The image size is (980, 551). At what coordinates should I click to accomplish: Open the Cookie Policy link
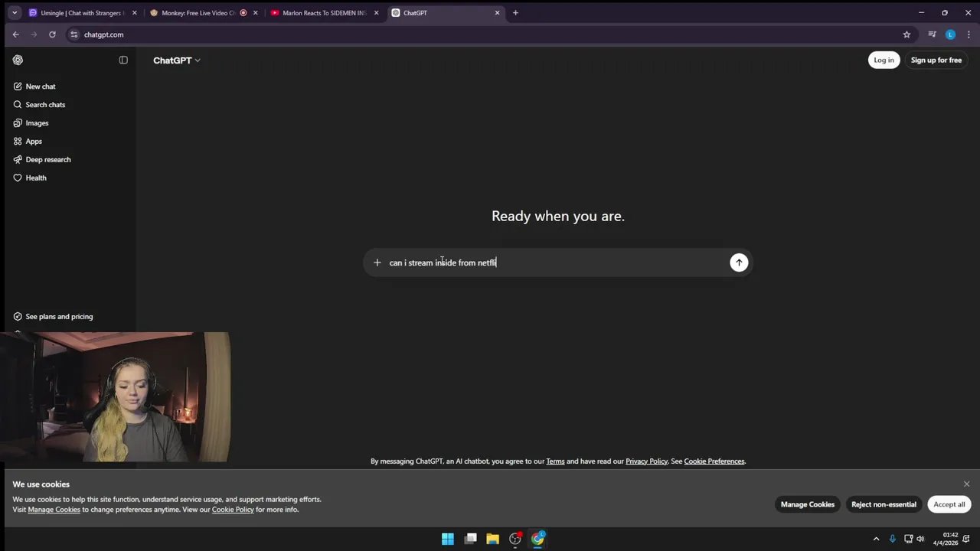point(233,510)
